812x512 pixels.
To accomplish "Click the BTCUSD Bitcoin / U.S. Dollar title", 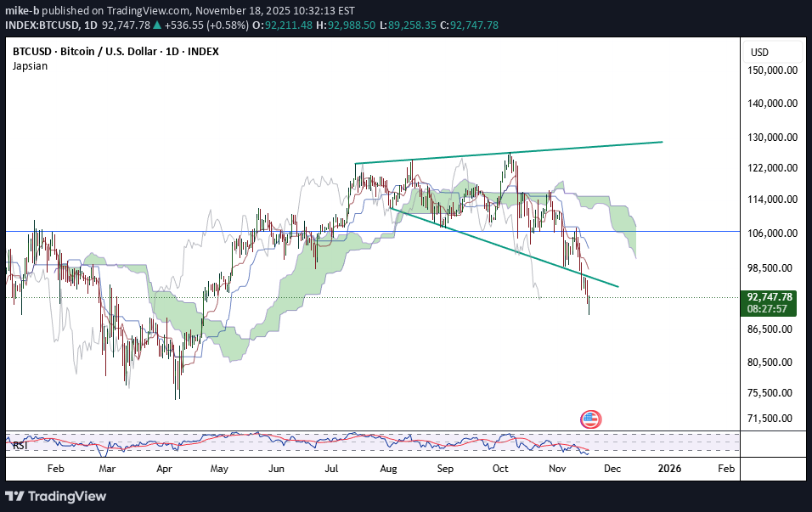I will coord(116,52).
